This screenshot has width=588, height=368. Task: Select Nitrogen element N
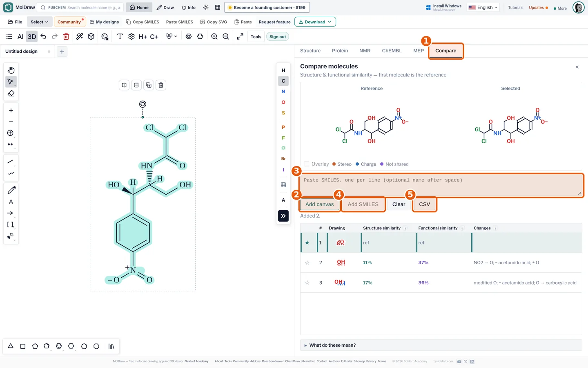pos(283,92)
